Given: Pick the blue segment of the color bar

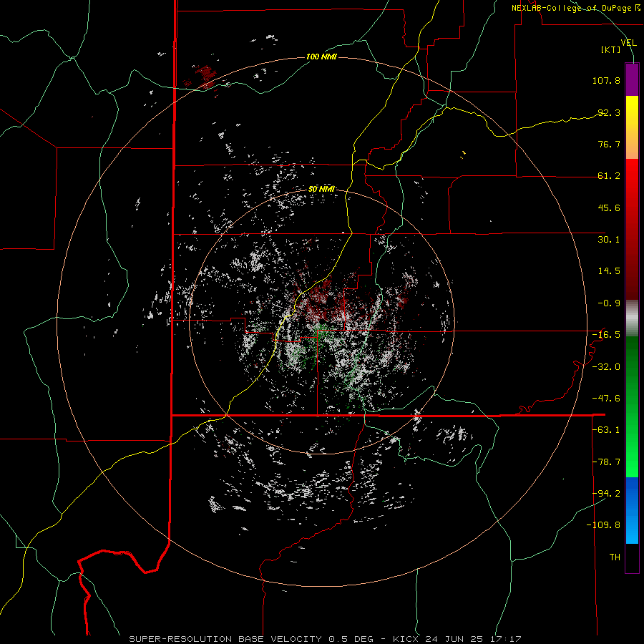Looking at the screenshot, I should [x=632, y=510].
